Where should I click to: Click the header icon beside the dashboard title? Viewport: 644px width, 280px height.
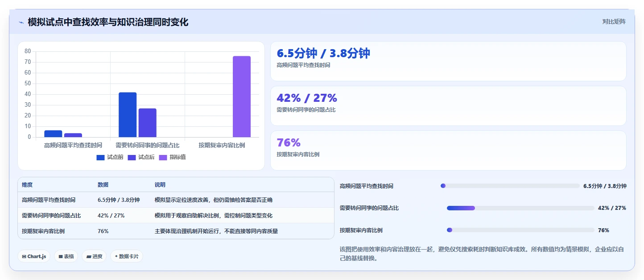tap(21, 22)
